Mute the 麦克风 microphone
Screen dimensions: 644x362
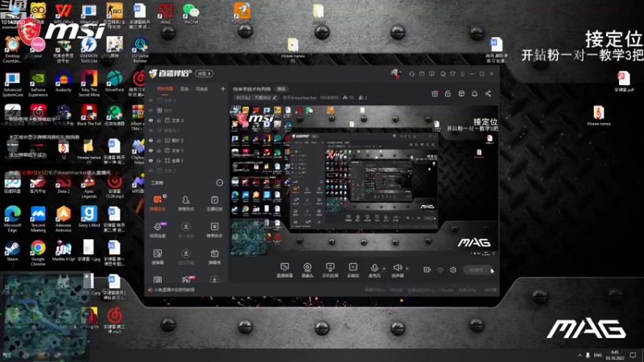pyautogui.click(x=374, y=270)
